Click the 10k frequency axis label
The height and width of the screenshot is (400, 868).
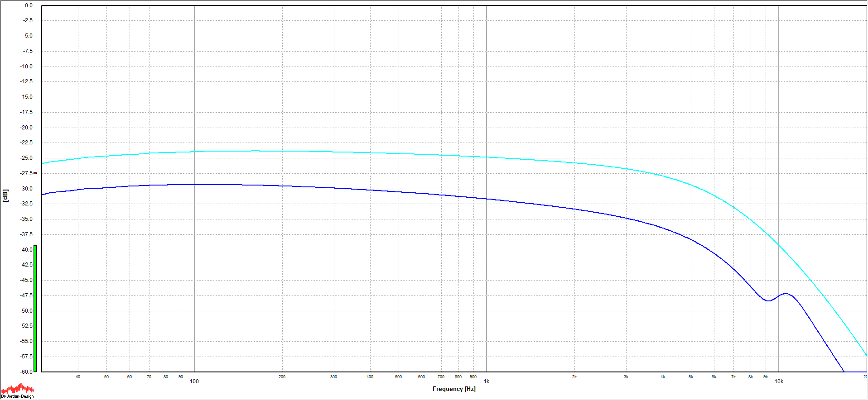point(779,381)
